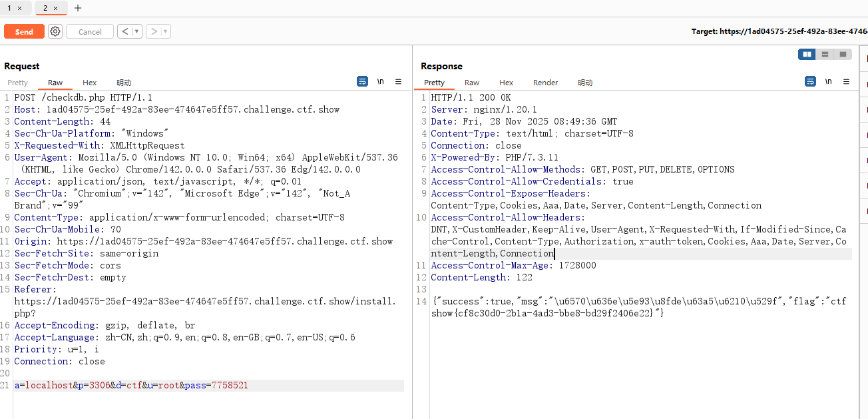The height and width of the screenshot is (419, 868).
Task: Select top-bottom split layout icon
Action: click(x=825, y=55)
